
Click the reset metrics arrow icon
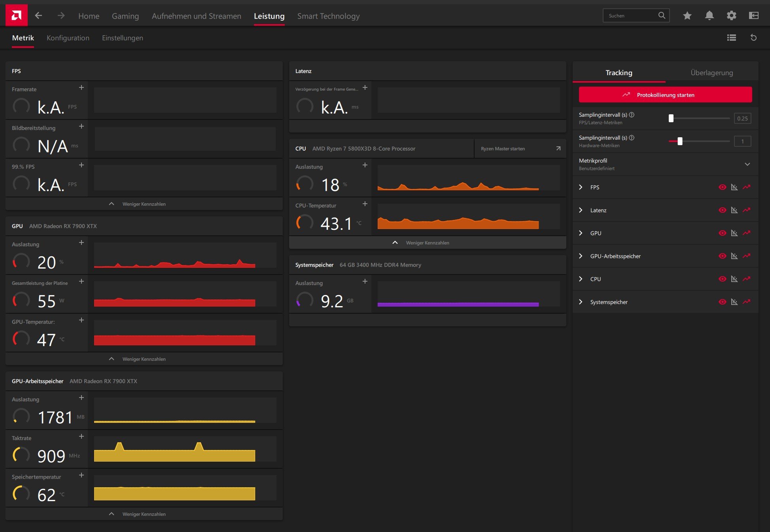(x=753, y=38)
